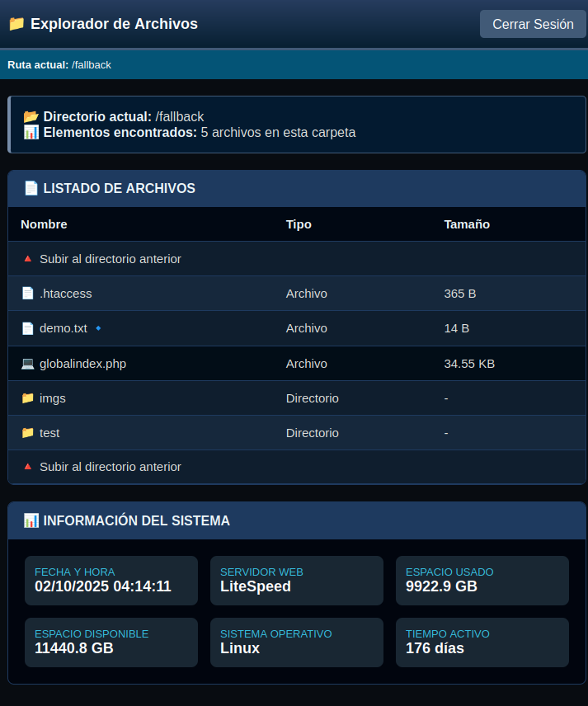588x706 pixels.
Task: Select top 'Subir al directorio anterior' link
Action: (111, 259)
